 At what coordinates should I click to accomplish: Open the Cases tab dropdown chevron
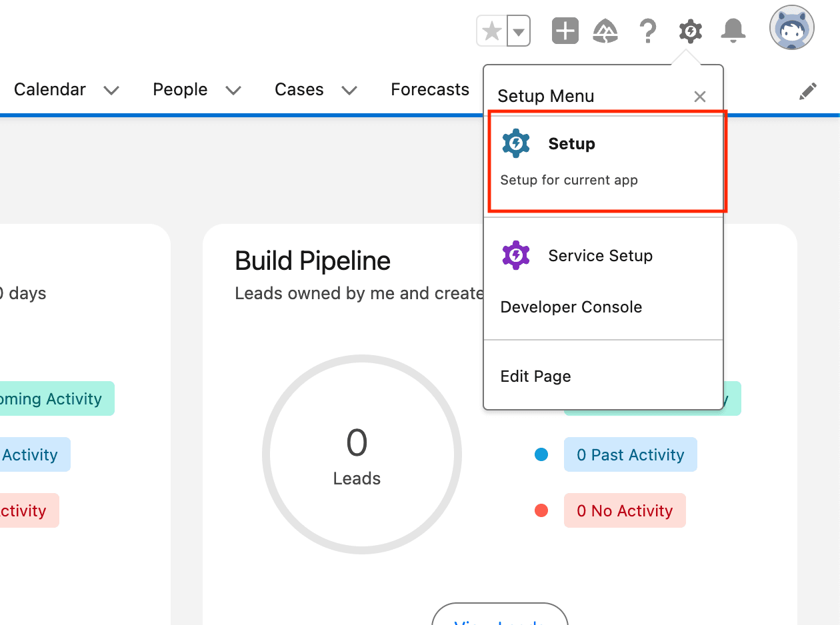click(349, 91)
